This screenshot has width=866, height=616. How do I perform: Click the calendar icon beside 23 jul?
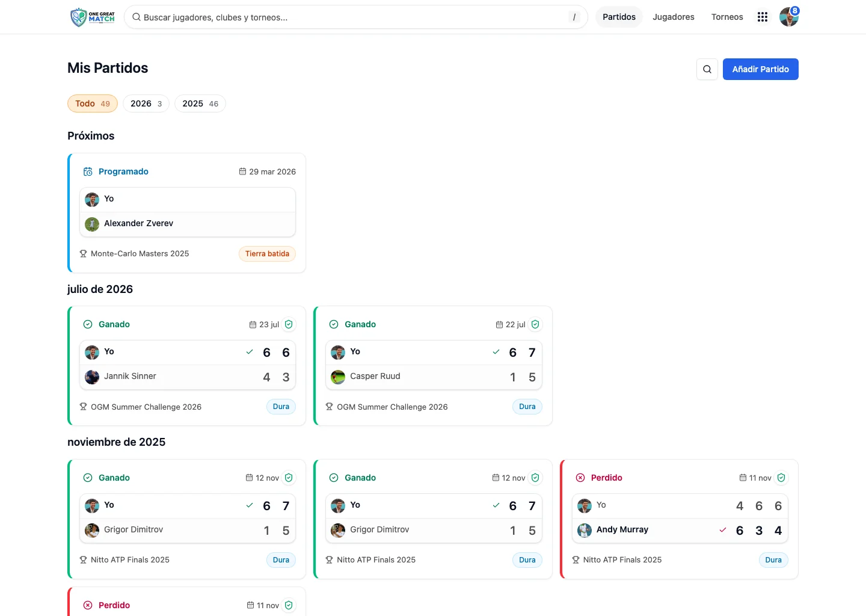point(253,325)
